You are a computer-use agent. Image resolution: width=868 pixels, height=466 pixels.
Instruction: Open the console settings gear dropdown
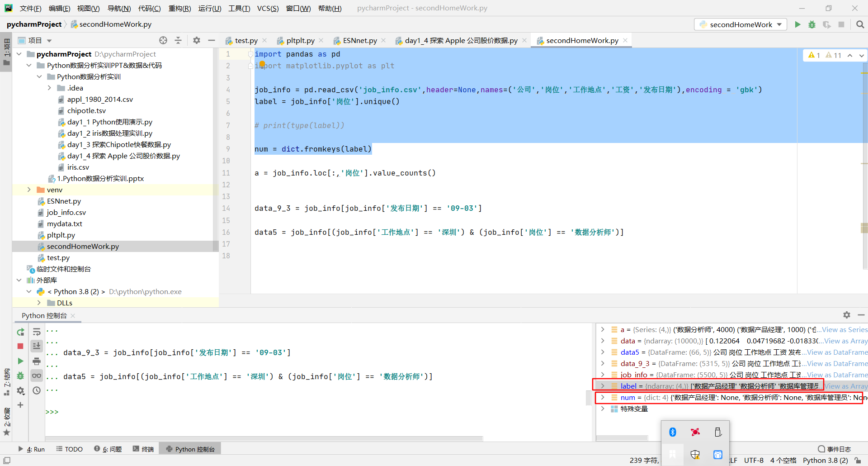(20, 390)
